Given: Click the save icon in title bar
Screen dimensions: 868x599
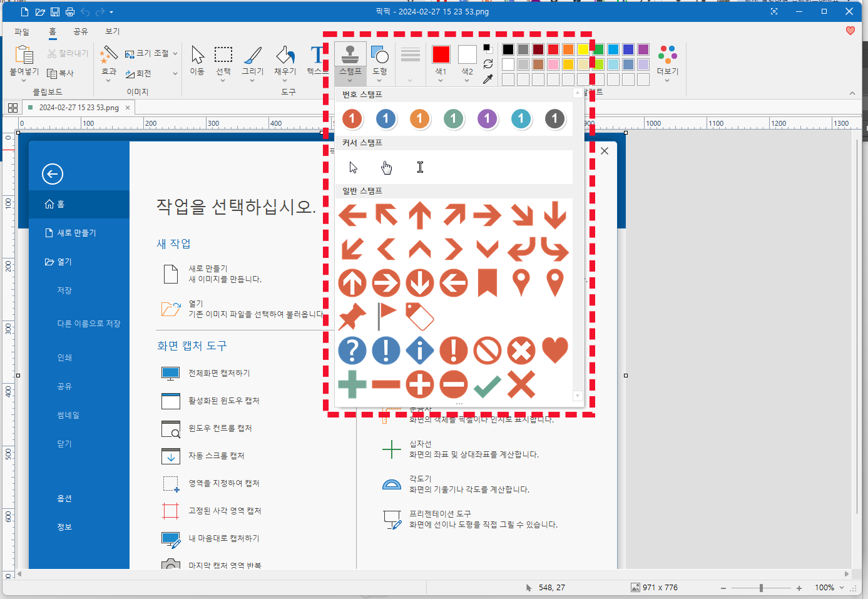Looking at the screenshot, I should [55, 12].
